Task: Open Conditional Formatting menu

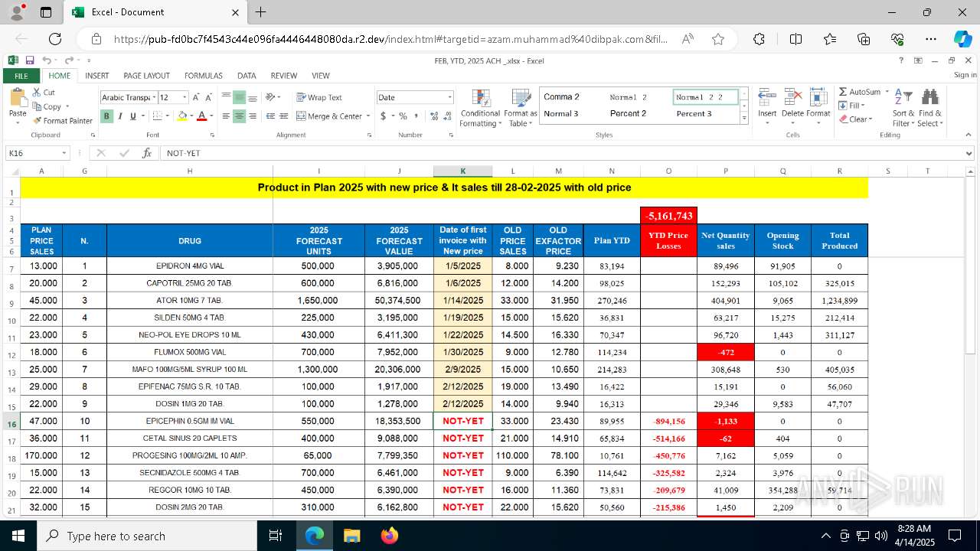Action: coord(481,108)
